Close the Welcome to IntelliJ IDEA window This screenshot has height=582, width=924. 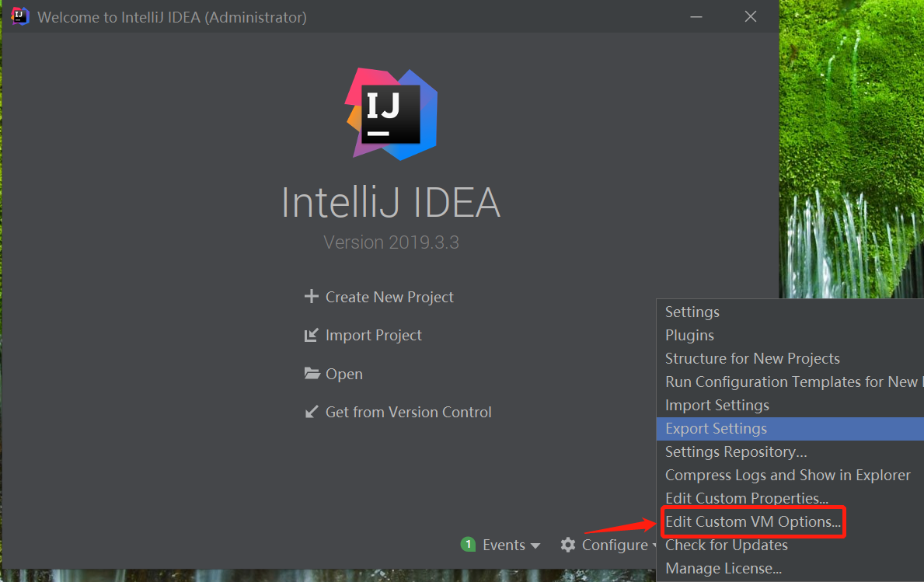751,16
